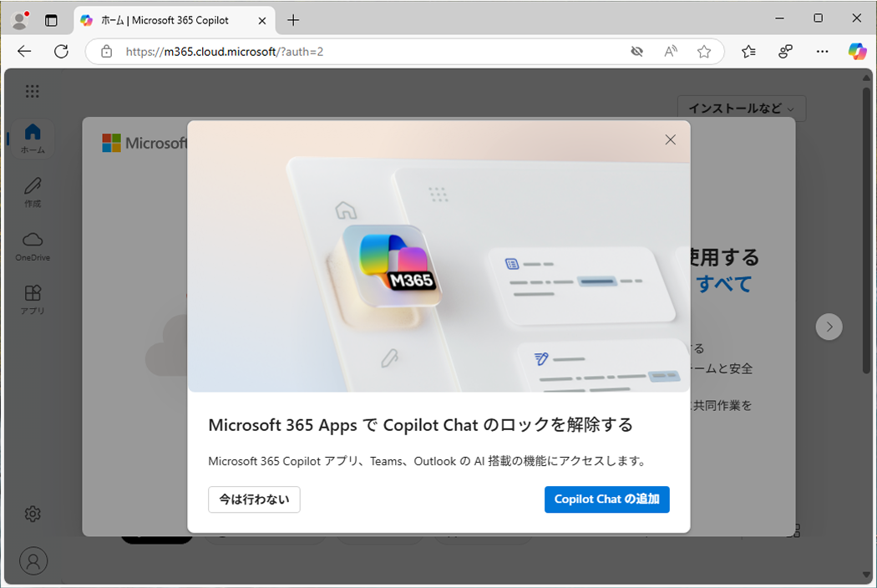
Task: Click the Microsoft logo in background panel
Action: (x=144, y=143)
